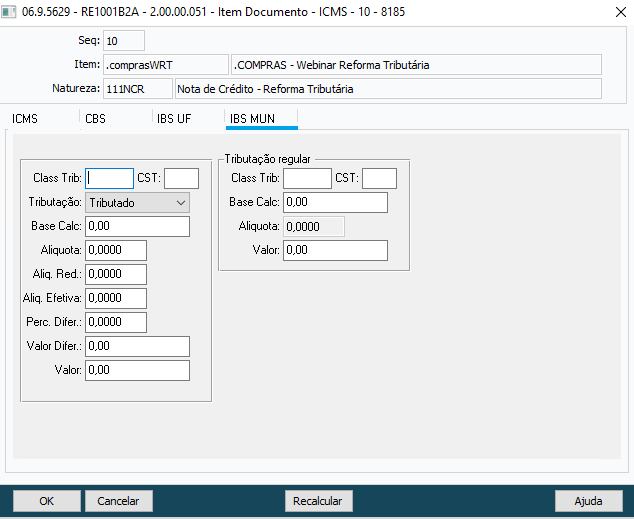Click the Seq field showing 10
The width and height of the screenshot is (634, 519).
(124, 41)
